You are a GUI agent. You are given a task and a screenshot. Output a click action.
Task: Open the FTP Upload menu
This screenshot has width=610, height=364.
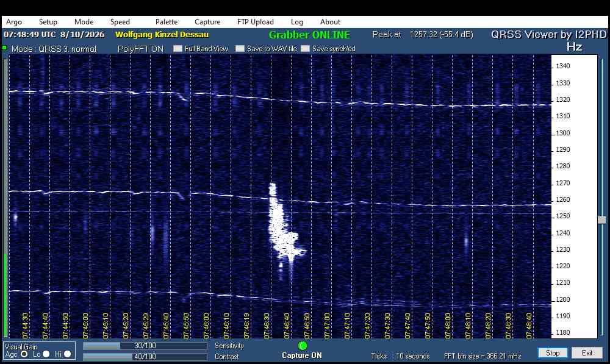[256, 22]
